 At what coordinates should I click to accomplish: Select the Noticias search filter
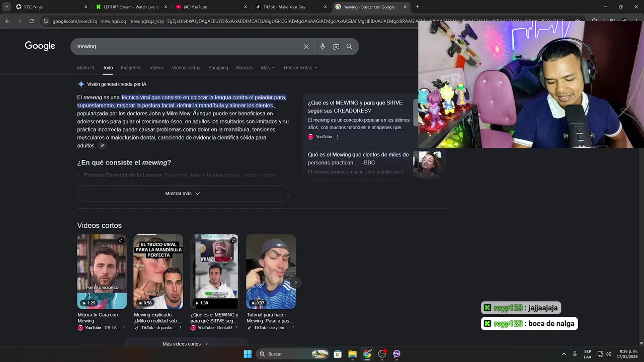(x=245, y=68)
